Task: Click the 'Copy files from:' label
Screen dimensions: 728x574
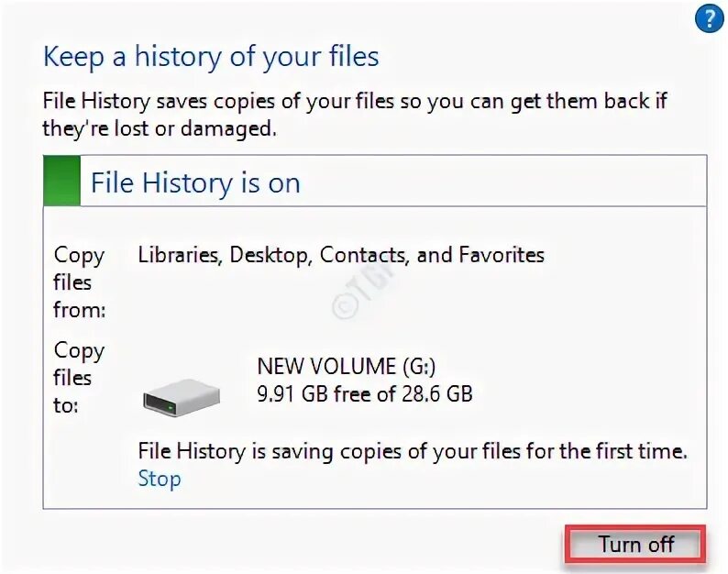Action: (79, 282)
